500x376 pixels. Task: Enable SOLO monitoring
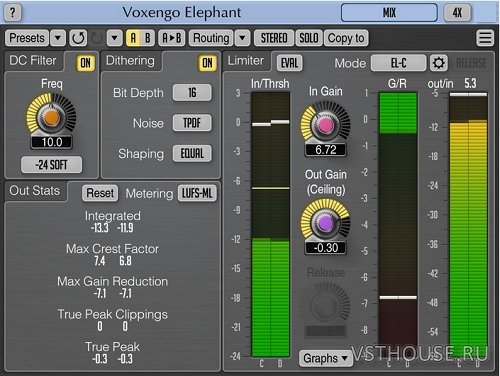click(x=309, y=38)
